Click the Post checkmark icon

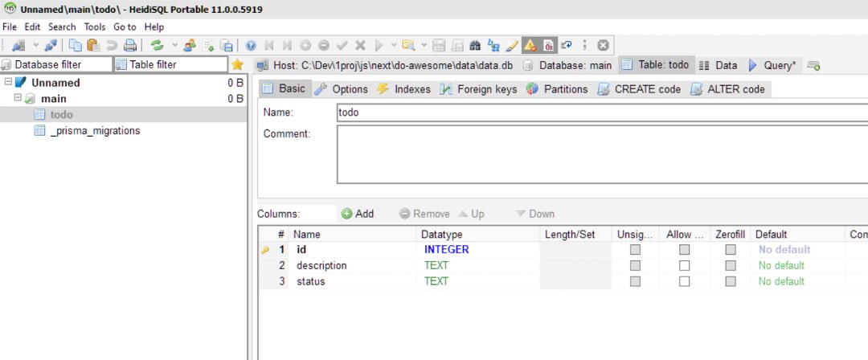[x=342, y=45]
